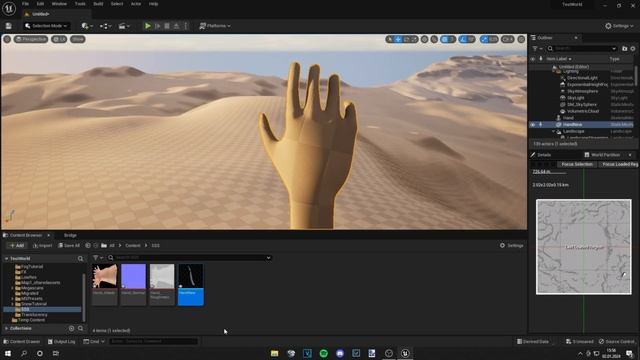Viewport: 640px width, 360px height.
Task: Open the play options three-dots menu
Action: point(186,26)
